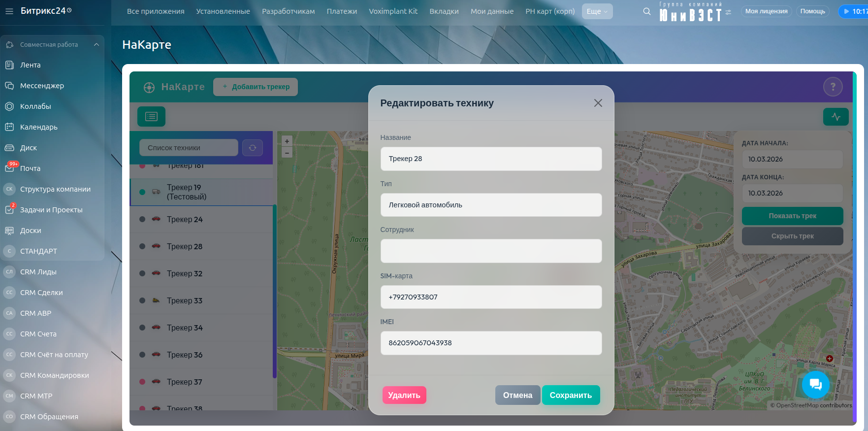868x431 pixels.
Task: Click the Доски boards icon
Action: click(9, 231)
